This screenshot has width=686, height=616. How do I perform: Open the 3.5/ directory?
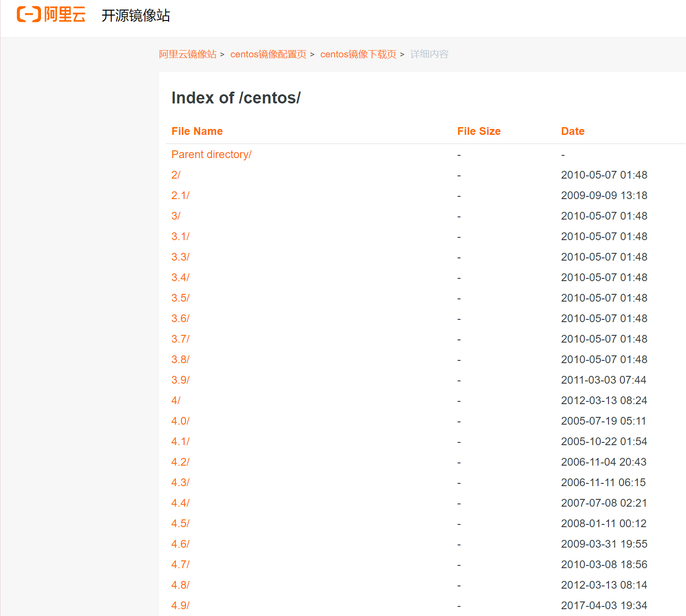pos(180,298)
